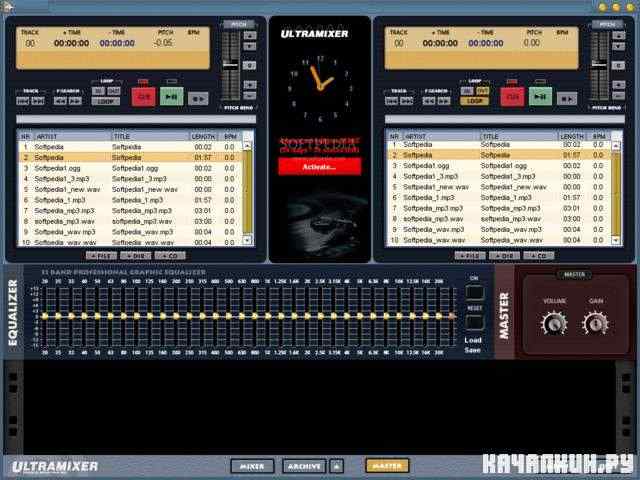The width and height of the screenshot is (640, 480).
Task: Click the left deck track progress bar
Action: coord(136,119)
